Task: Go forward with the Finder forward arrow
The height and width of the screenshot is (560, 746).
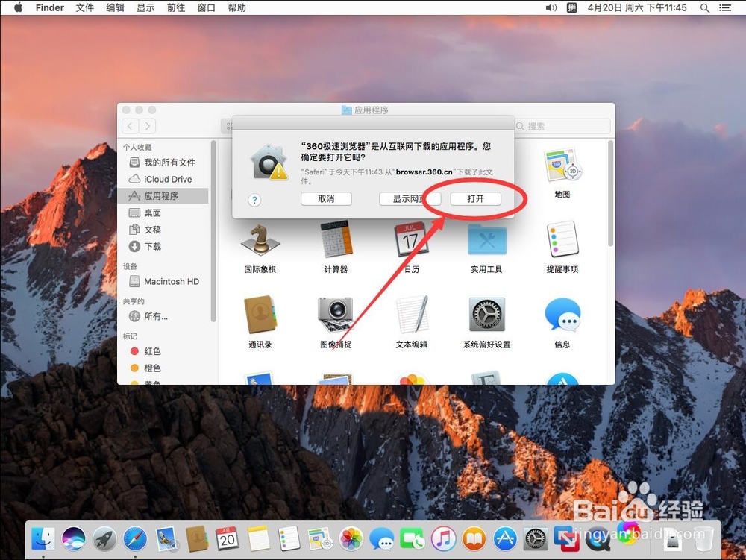Action: point(148,126)
